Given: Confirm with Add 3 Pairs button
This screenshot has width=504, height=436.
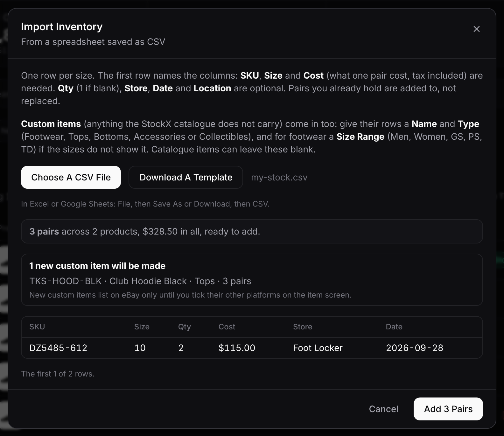Looking at the screenshot, I should tap(448, 409).
